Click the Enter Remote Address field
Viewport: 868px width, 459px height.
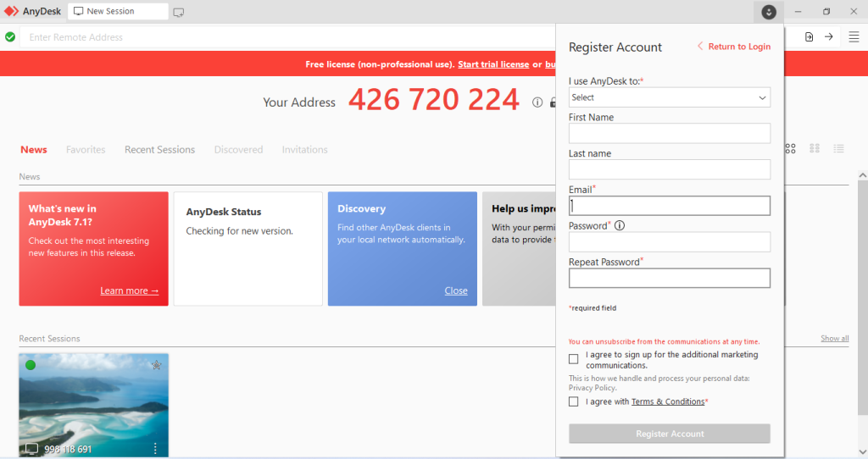[288, 37]
